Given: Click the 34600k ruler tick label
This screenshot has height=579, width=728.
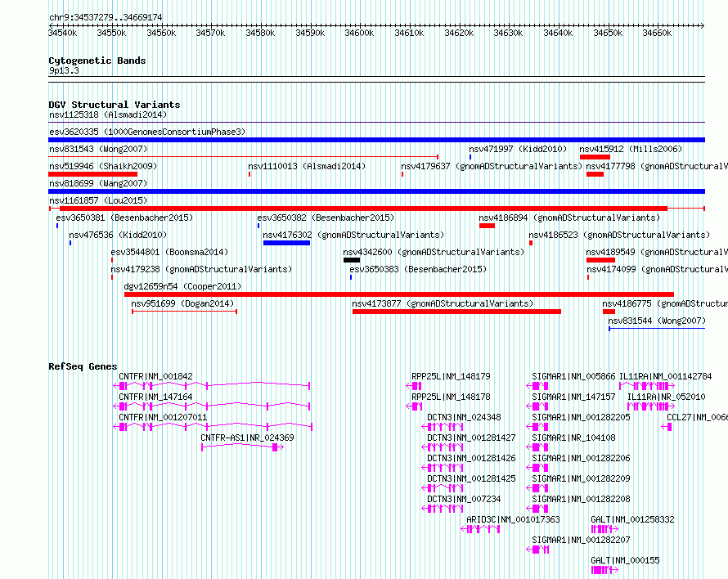Looking at the screenshot, I should pyautogui.click(x=359, y=33).
